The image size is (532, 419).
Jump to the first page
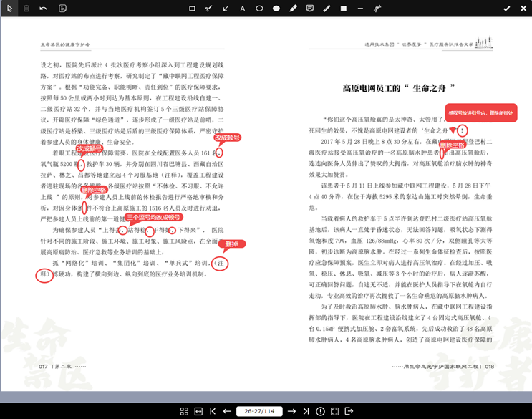(213, 411)
